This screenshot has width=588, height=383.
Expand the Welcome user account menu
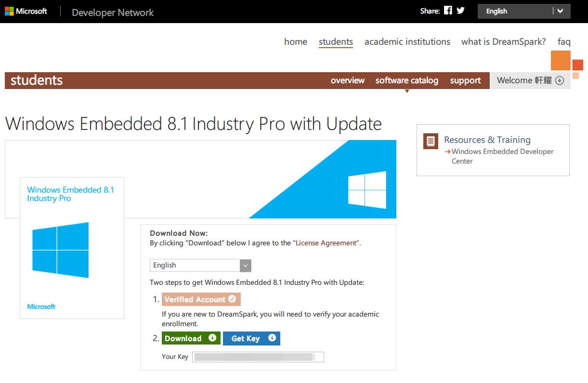pyautogui.click(x=530, y=80)
